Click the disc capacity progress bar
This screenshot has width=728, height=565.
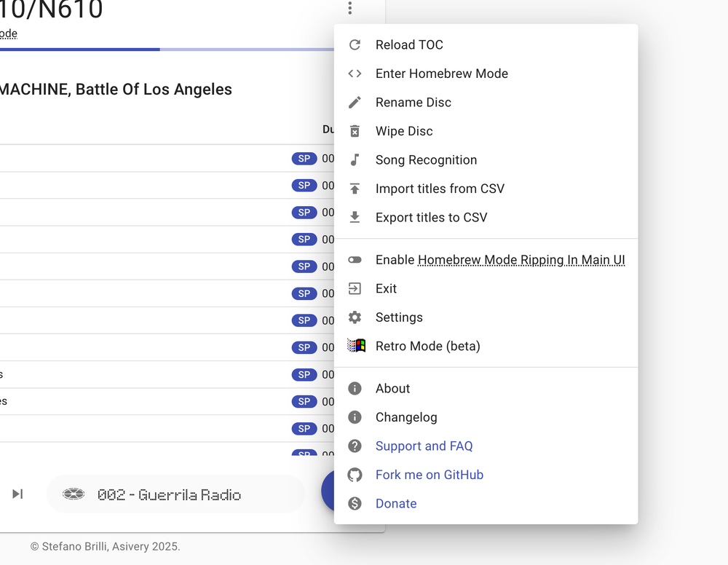point(167,50)
